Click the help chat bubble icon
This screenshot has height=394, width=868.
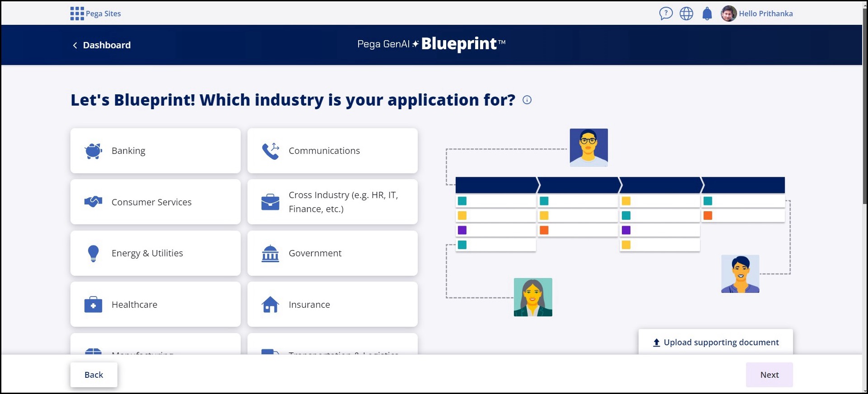(x=666, y=14)
